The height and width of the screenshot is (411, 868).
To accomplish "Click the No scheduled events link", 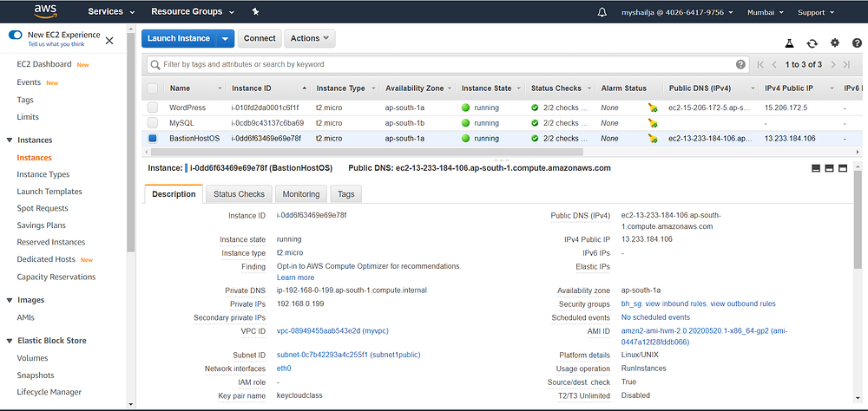I will click(655, 317).
